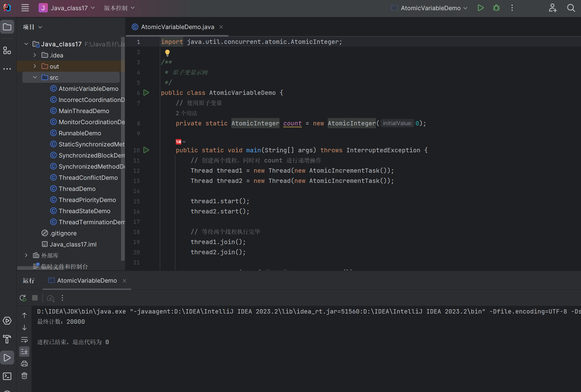Screen dimensions: 581x392
Task: Open RunnableDemo class file
Action: pos(76,133)
